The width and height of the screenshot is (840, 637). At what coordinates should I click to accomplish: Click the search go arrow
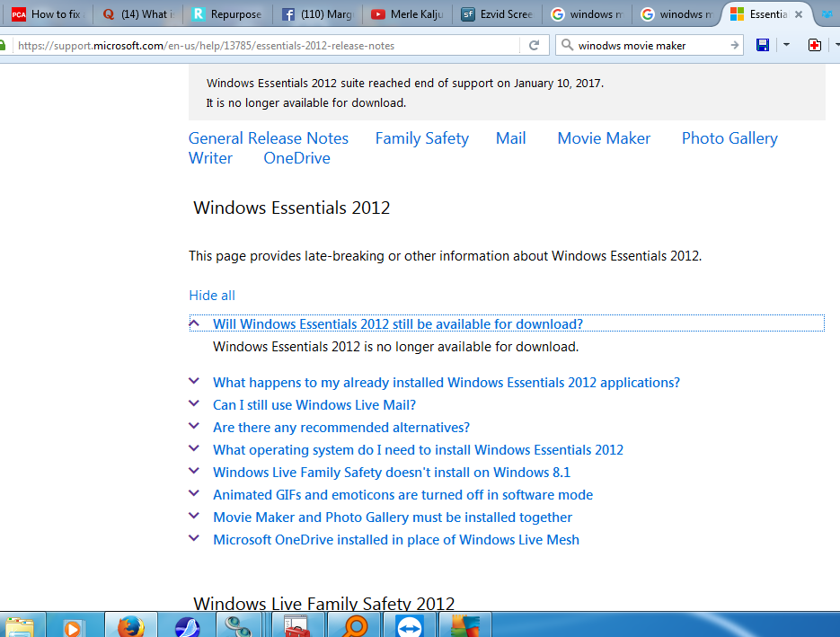click(735, 46)
